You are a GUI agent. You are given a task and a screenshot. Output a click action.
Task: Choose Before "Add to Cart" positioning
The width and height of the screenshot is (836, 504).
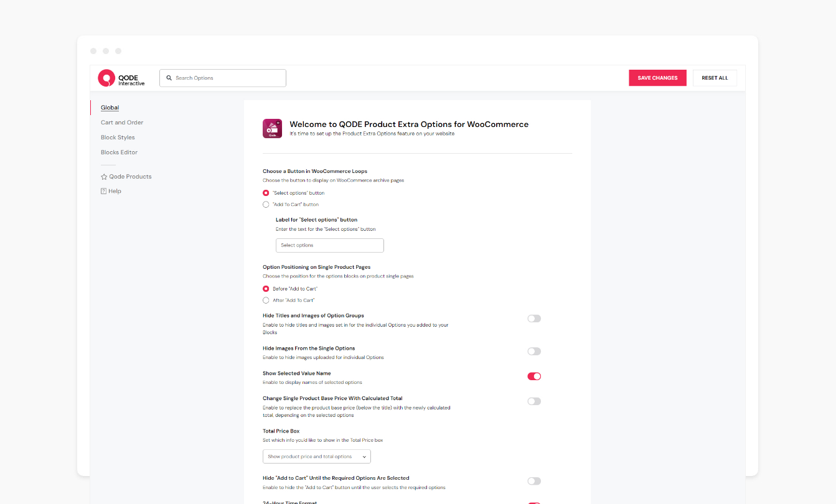(x=266, y=289)
